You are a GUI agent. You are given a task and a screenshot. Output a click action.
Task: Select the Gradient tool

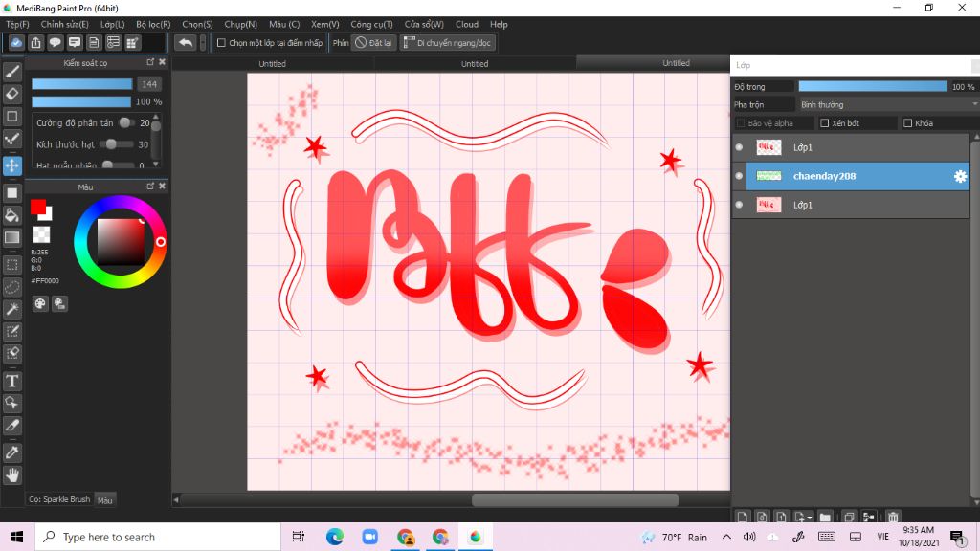pos(11,237)
